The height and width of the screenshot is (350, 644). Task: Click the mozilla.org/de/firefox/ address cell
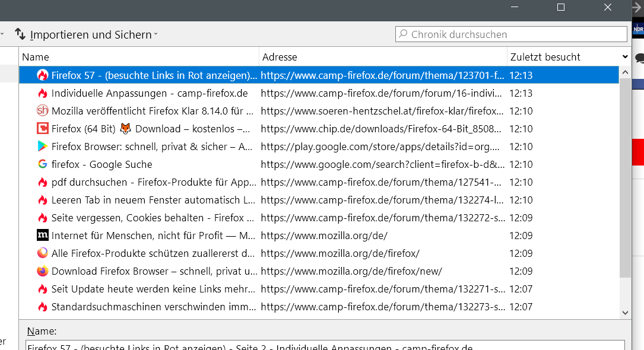[340, 253]
